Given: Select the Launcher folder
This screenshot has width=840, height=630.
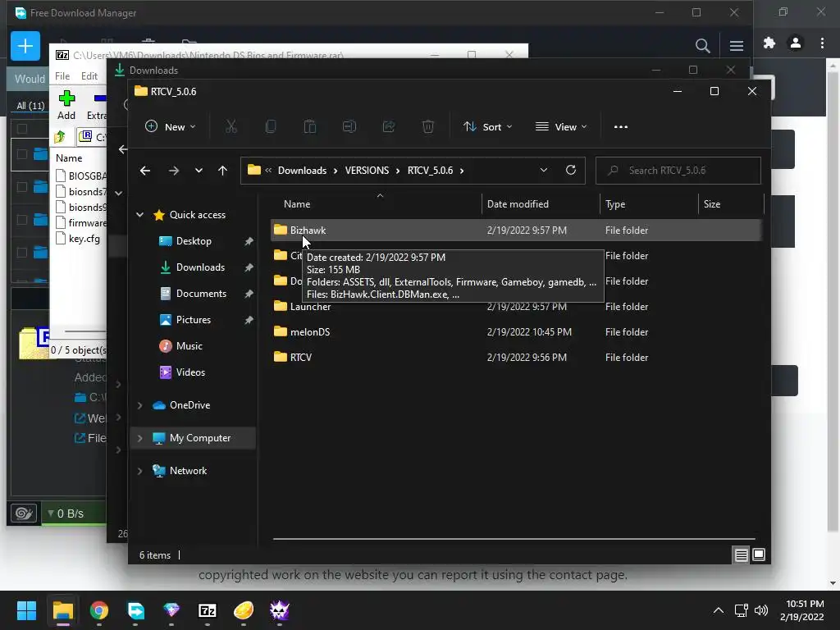Looking at the screenshot, I should [515, 307].
